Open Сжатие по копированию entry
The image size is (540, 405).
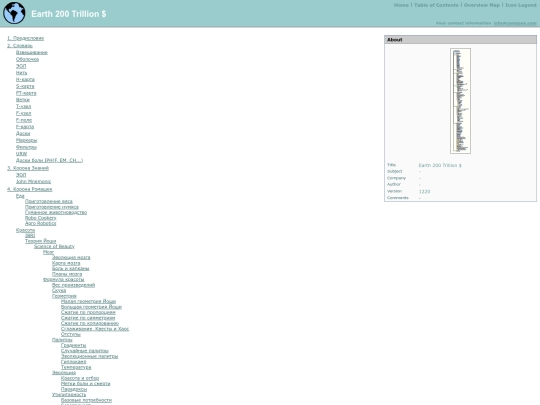[90, 323]
